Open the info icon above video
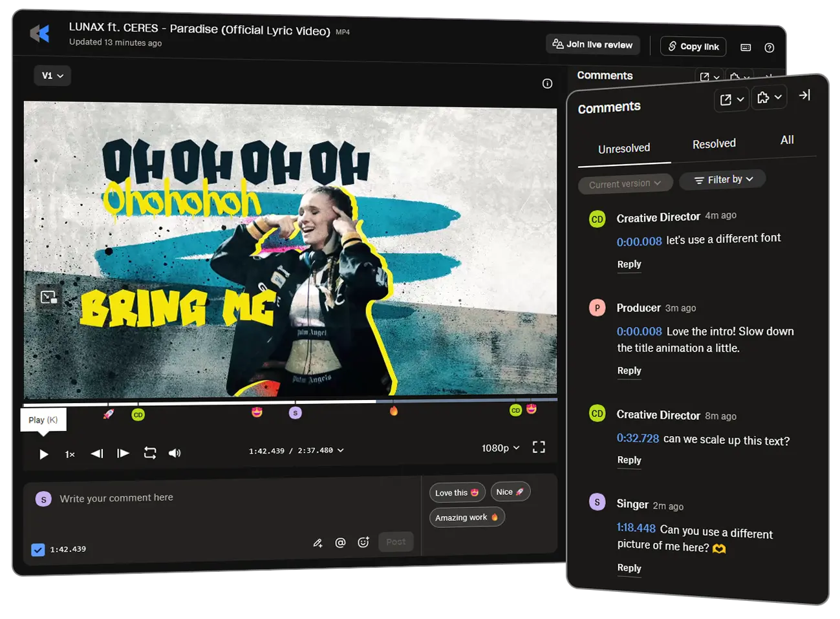Image resolution: width=840 pixels, height=619 pixels. 547,84
